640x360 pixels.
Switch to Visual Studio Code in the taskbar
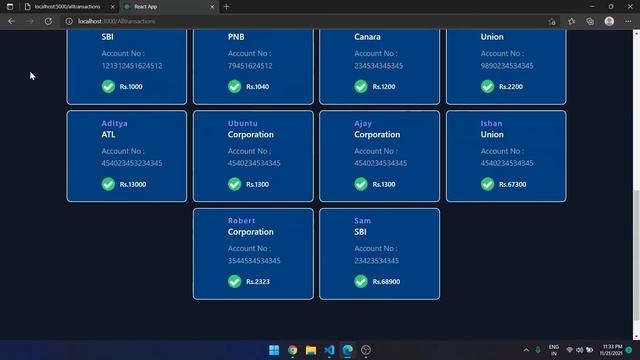[x=329, y=350]
